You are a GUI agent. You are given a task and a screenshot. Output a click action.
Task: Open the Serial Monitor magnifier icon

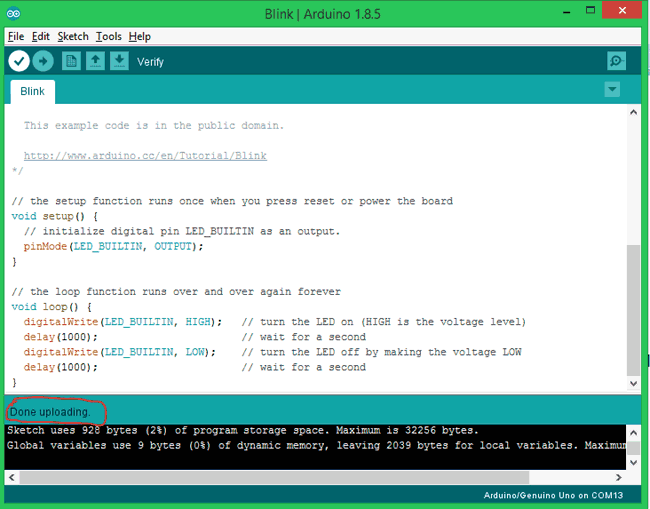point(616,61)
